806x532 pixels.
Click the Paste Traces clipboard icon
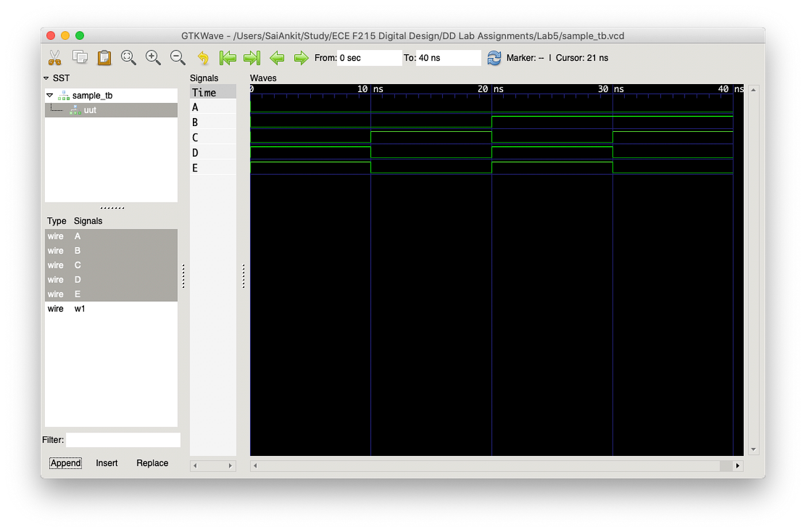coord(104,57)
